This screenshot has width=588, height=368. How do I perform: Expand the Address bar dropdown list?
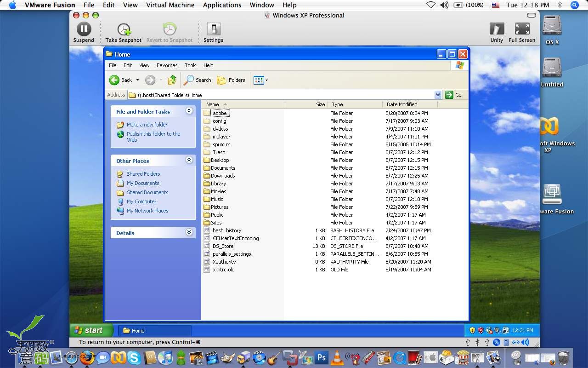[x=438, y=95]
